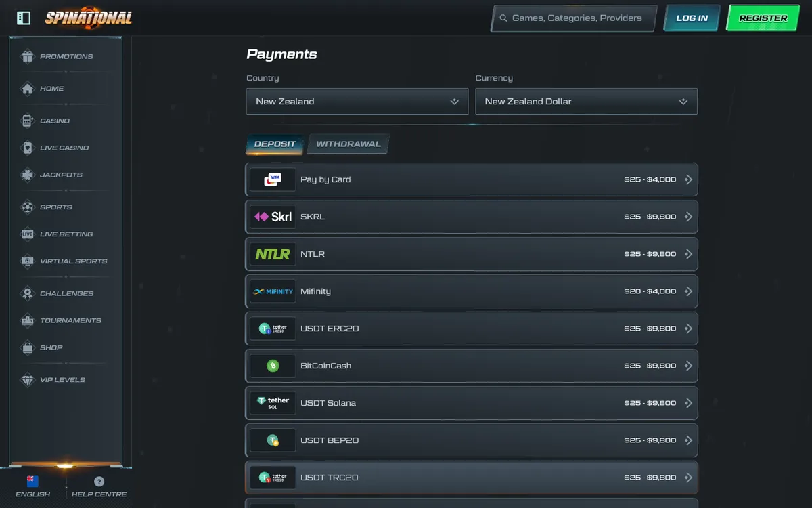Click the Live Casino cards icon
Screen dimensions: 812x508
(28, 148)
